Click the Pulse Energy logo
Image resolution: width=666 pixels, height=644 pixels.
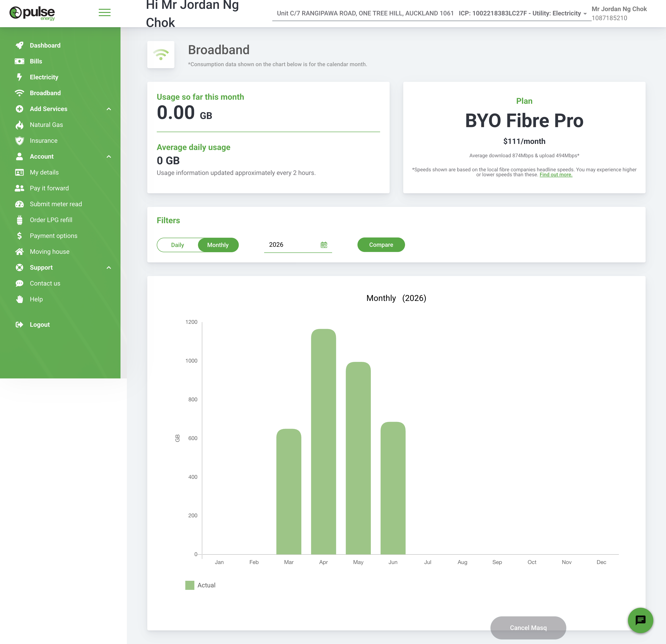pos(32,13)
